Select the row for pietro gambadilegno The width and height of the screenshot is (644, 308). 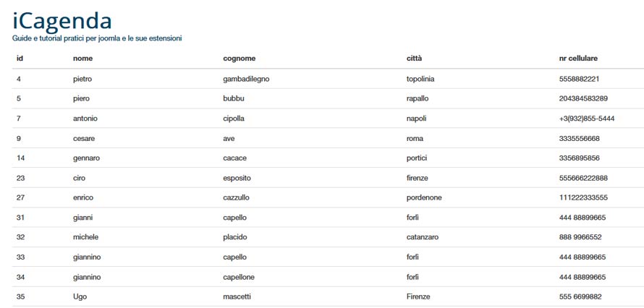(x=328, y=79)
